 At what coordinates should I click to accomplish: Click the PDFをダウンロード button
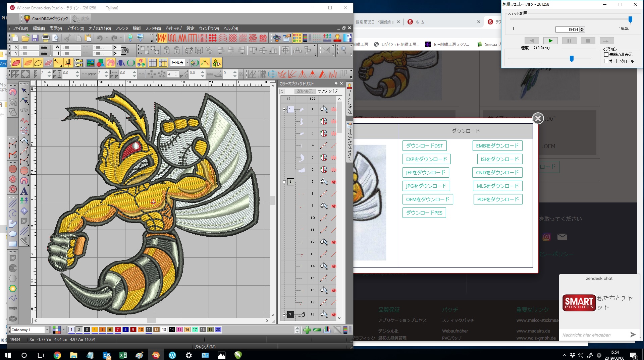click(498, 199)
